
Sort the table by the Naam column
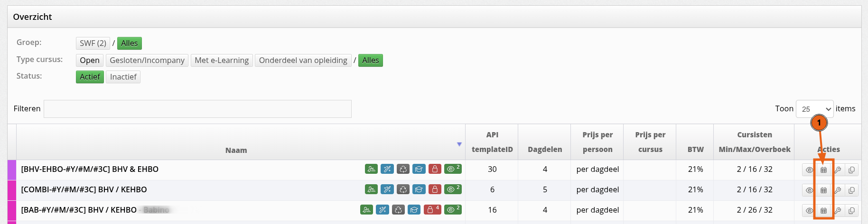236,150
